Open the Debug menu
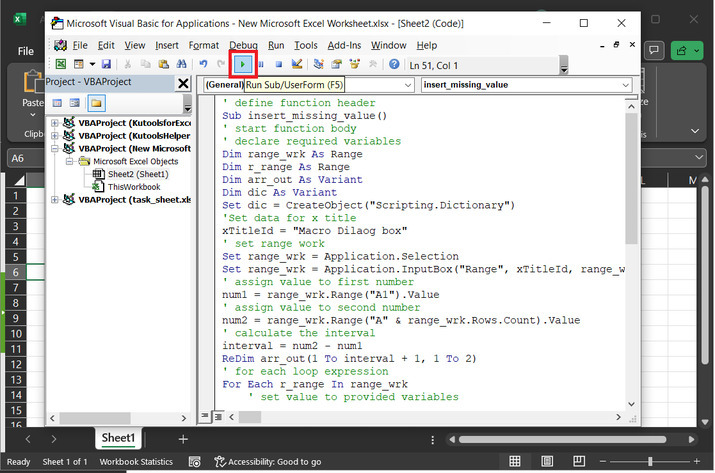715x473 pixels. click(244, 45)
